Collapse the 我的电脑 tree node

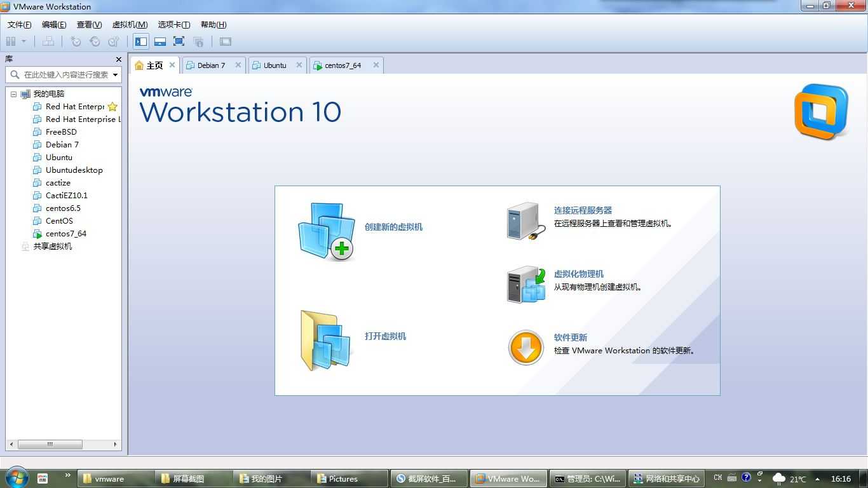click(x=13, y=94)
